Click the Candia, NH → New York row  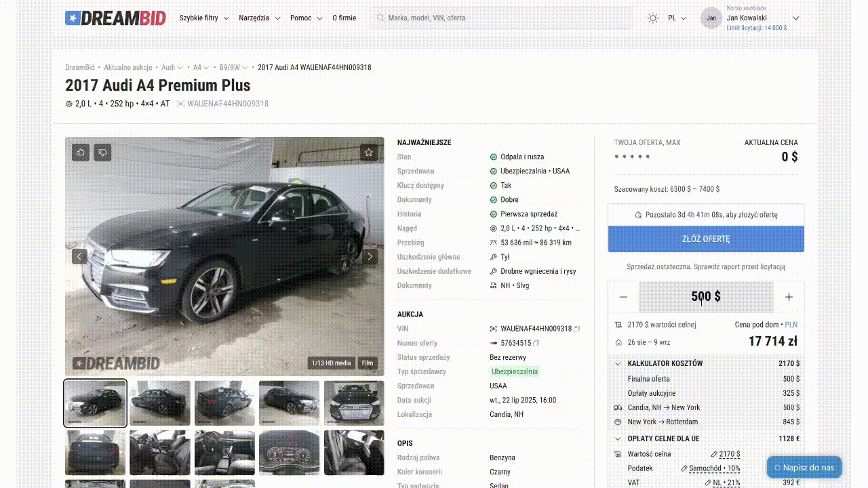point(706,407)
